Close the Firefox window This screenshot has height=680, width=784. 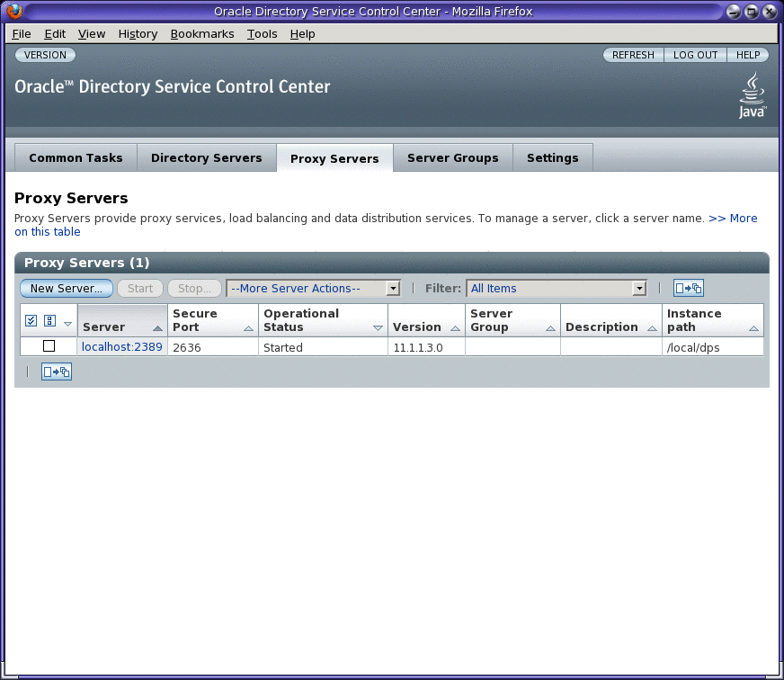point(770,11)
